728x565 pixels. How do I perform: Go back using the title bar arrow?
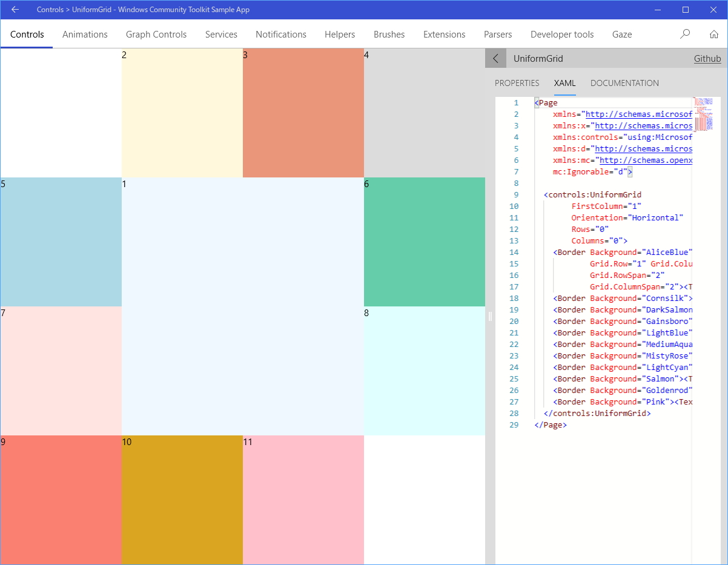tap(15, 9)
